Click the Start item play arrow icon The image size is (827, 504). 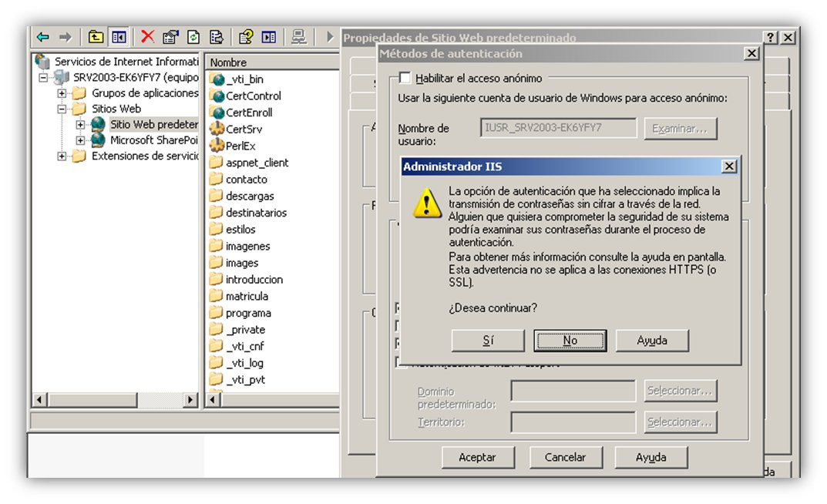[x=330, y=37]
